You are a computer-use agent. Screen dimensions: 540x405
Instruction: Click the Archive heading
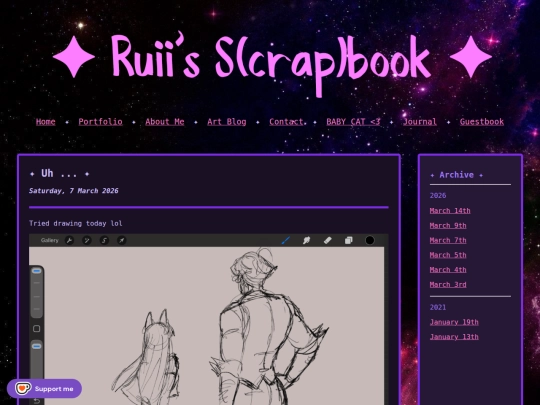point(457,175)
